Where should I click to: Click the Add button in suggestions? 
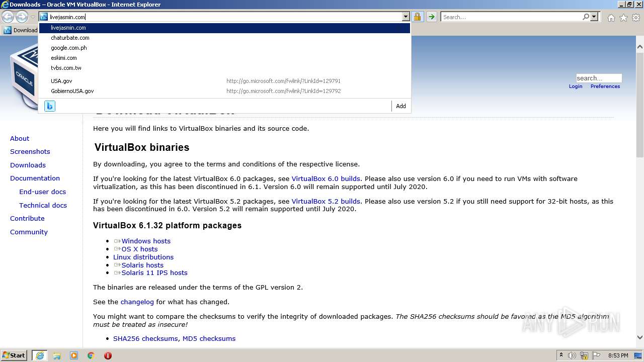click(401, 106)
